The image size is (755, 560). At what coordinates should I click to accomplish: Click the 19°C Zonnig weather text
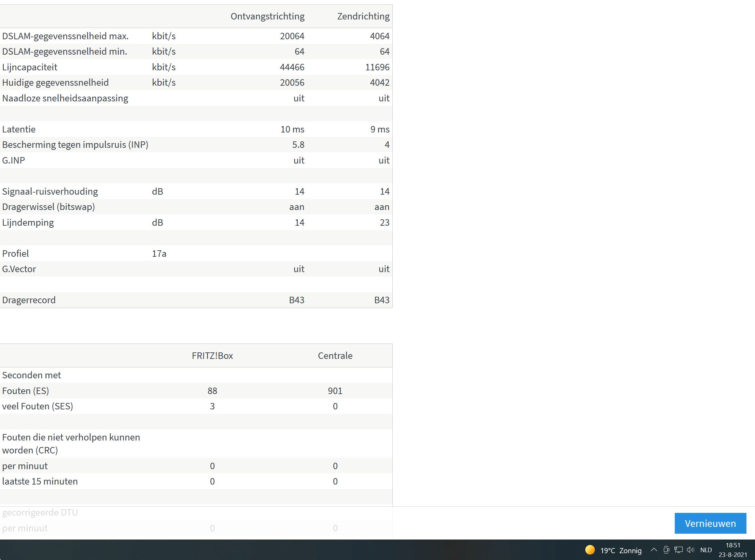(x=621, y=550)
